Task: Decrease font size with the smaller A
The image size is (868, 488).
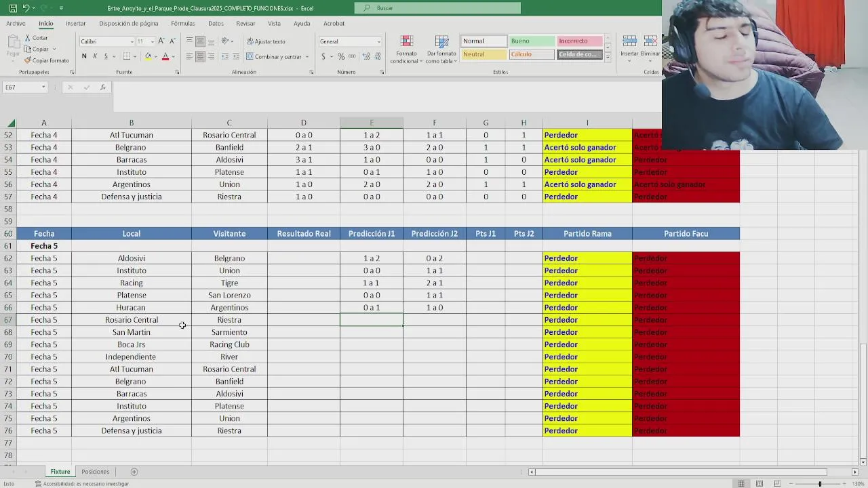Action: tap(172, 41)
